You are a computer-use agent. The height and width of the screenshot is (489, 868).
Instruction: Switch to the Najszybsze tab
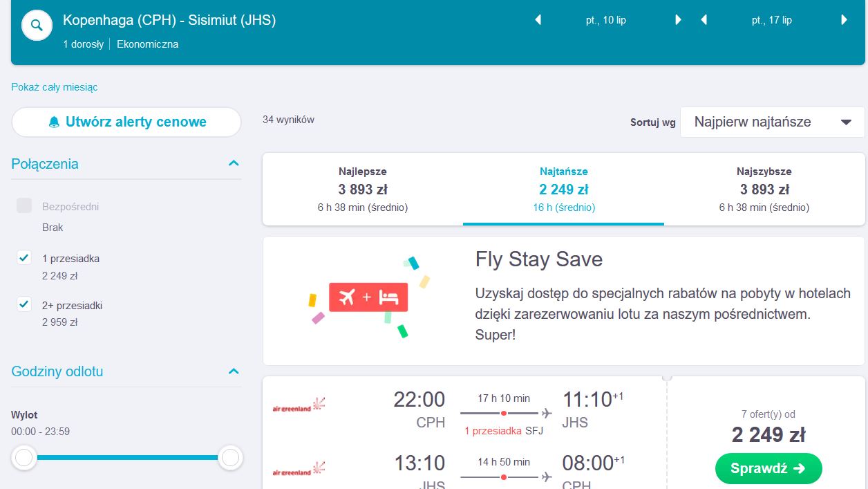764,189
